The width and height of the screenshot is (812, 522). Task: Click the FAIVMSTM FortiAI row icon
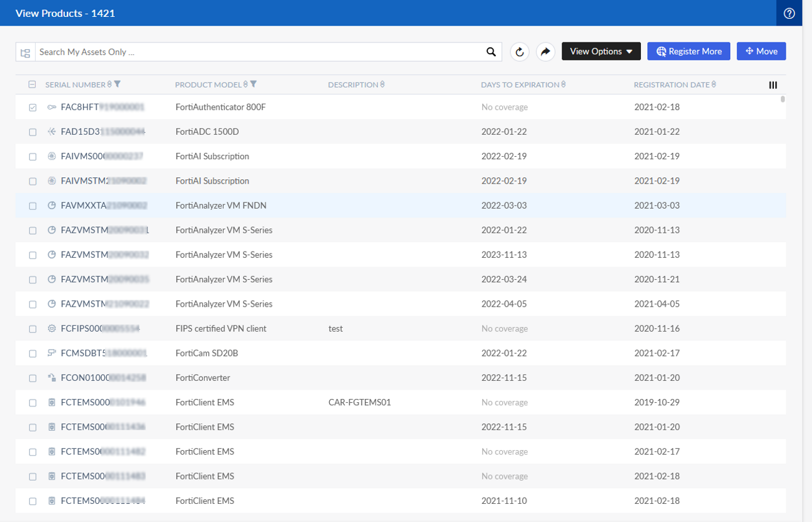(52, 181)
